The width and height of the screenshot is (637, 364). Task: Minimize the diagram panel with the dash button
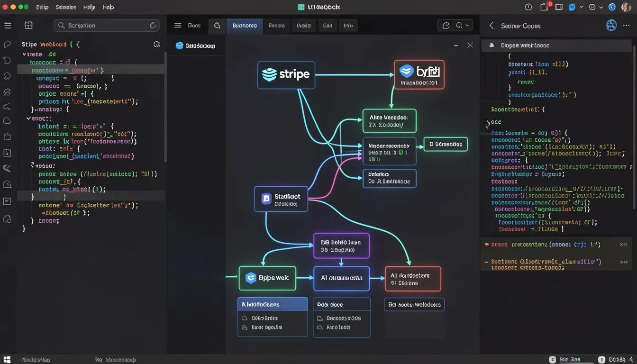[x=456, y=45]
